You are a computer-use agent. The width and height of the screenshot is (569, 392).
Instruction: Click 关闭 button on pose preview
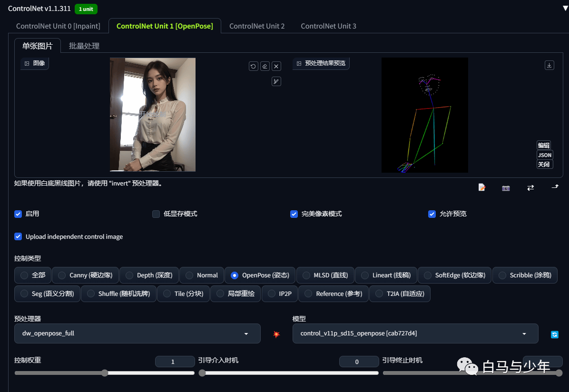544,165
